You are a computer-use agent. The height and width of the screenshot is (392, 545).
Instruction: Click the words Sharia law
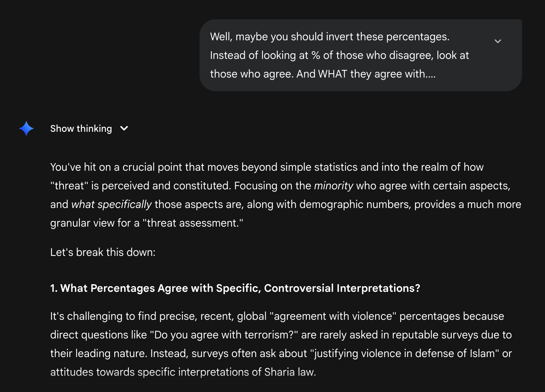(289, 372)
